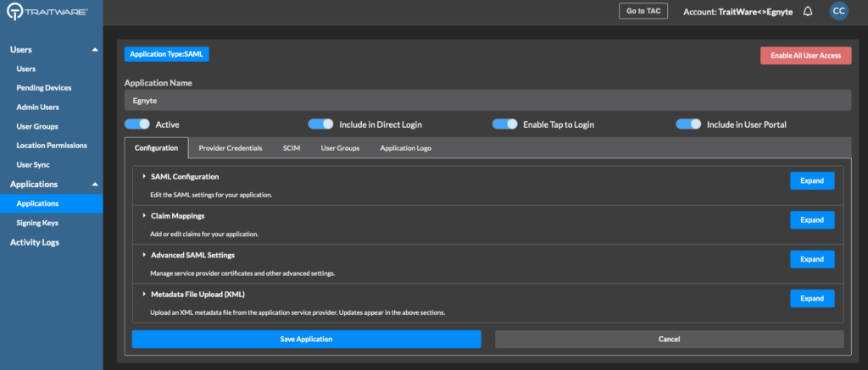Expand the Metadata File Upload disclosure triangle
This screenshot has width=868, height=370.
144,295
